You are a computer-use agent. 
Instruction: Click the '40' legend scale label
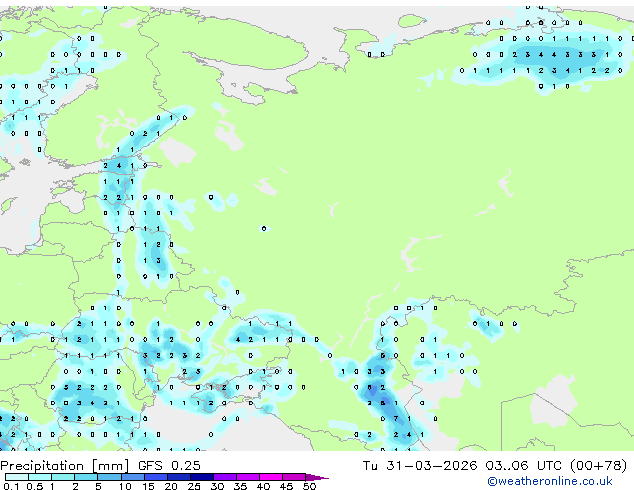[263, 486]
